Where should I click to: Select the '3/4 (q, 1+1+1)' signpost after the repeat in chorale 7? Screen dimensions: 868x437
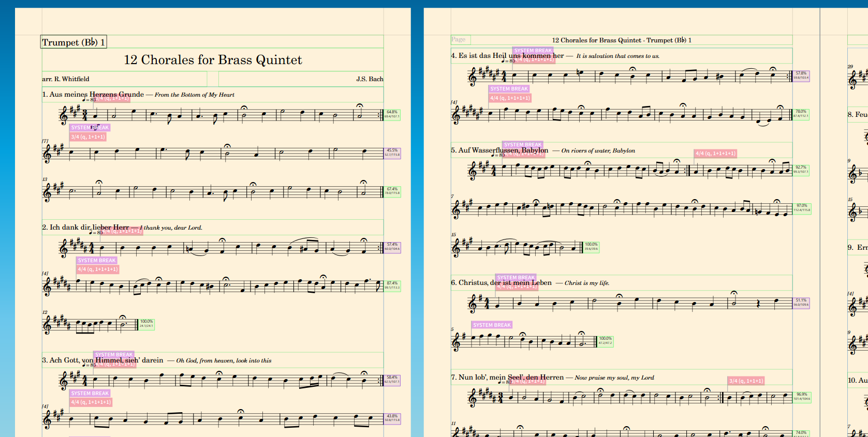pos(746,381)
